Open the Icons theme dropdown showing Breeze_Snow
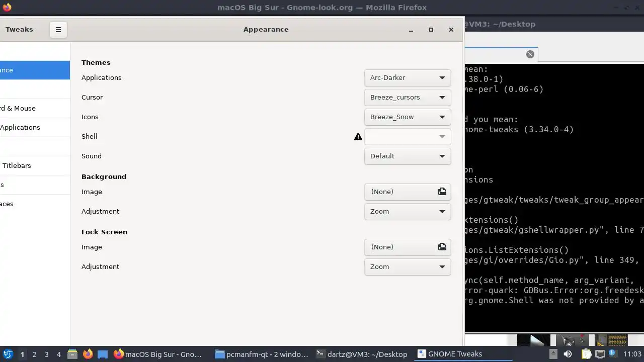Image resolution: width=644 pixels, height=362 pixels. 408,117
